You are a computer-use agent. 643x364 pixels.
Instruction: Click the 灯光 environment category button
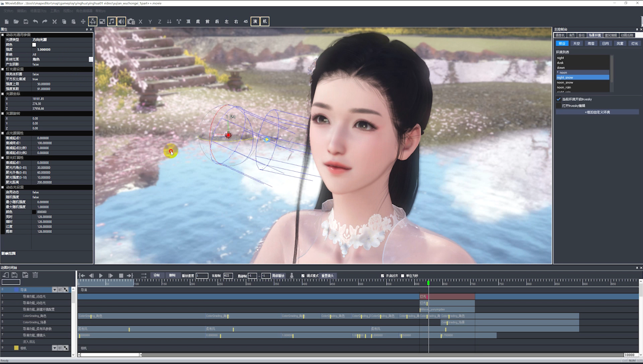click(x=635, y=43)
